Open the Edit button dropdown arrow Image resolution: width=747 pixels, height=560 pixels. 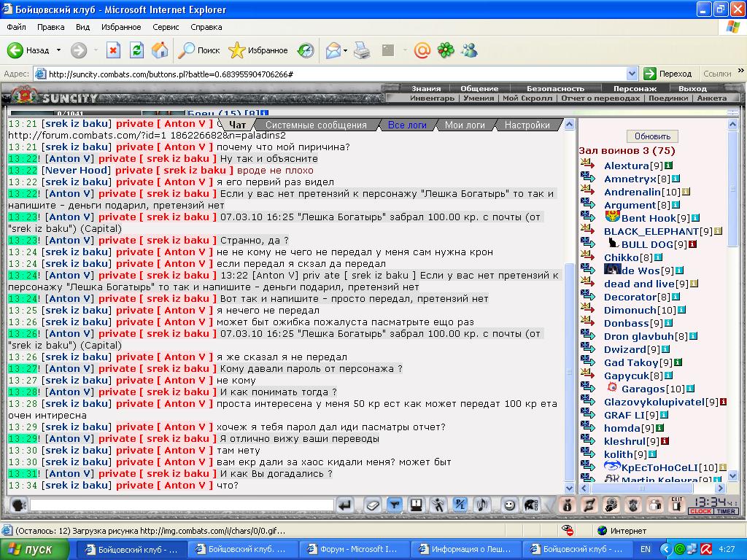[x=406, y=50]
